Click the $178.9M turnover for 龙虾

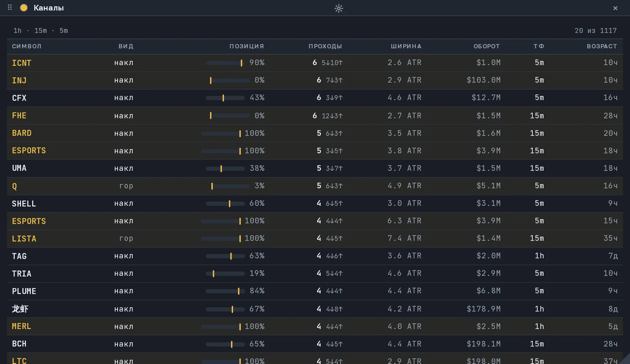(483, 309)
